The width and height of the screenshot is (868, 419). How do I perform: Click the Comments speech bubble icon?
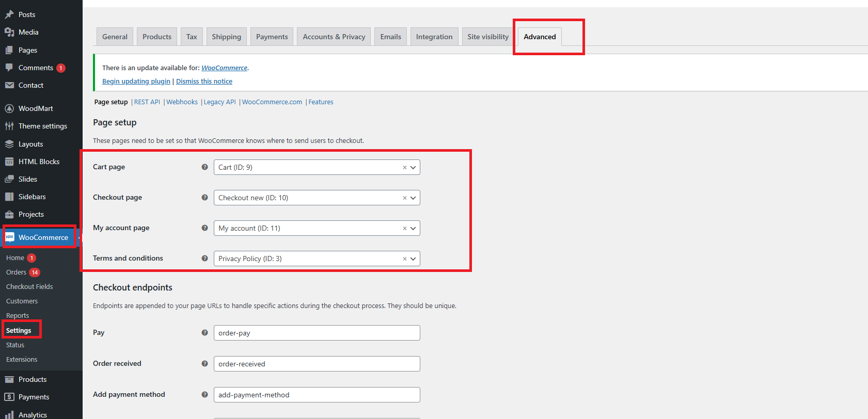9,68
